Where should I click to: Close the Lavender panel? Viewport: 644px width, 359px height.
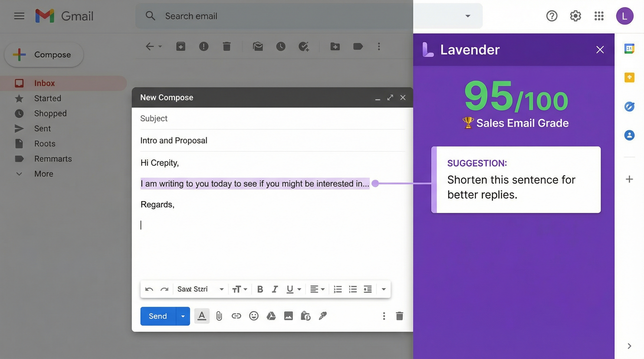pyautogui.click(x=600, y=49)
